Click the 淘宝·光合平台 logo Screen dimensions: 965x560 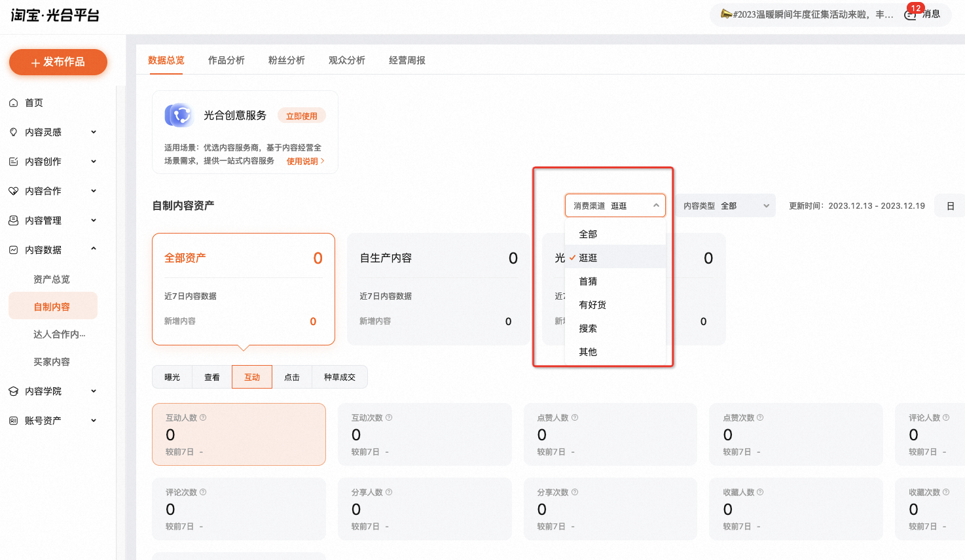point(55,15)
